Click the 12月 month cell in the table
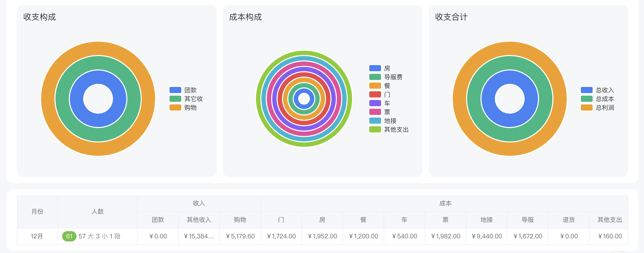 (37, 236)
